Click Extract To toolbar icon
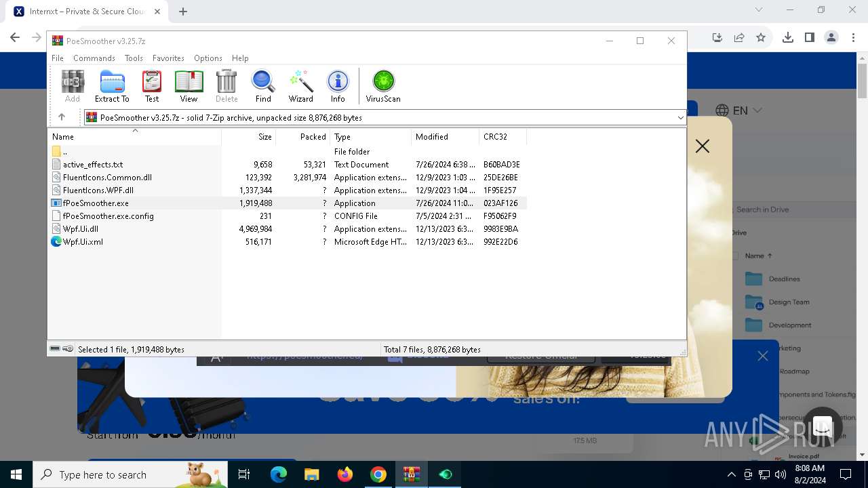Screen dimensions: 868x488 click(x=112, y=86)
